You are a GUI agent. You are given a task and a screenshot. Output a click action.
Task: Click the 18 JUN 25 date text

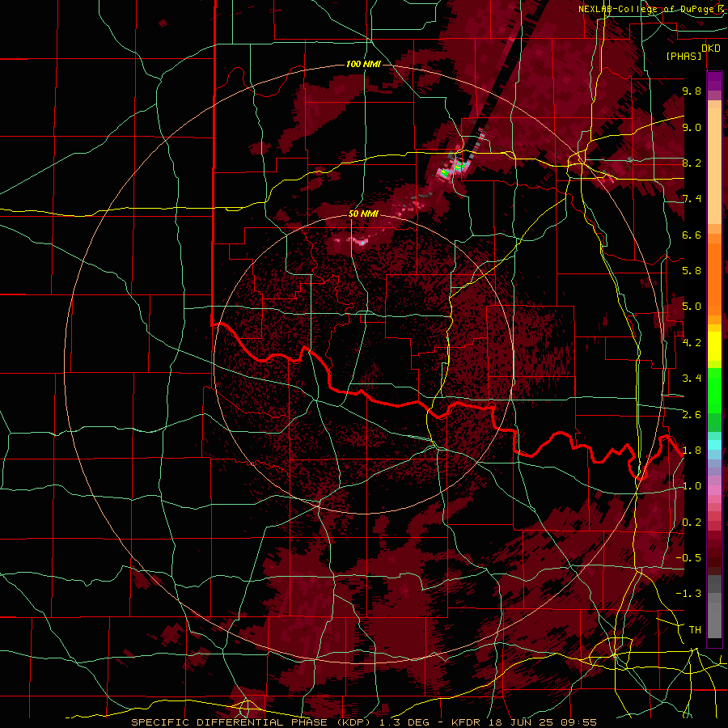519,722
